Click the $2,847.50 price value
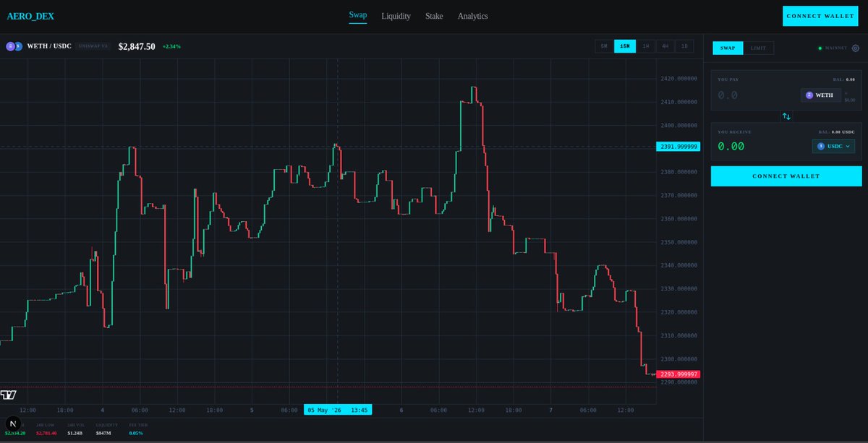This screenshot has height=443, width=868. 137,46
